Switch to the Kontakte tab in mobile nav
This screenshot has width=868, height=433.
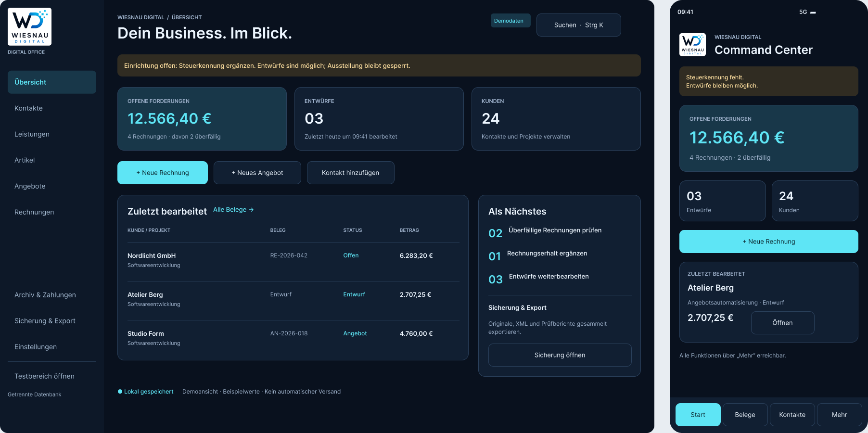point(792,415)
